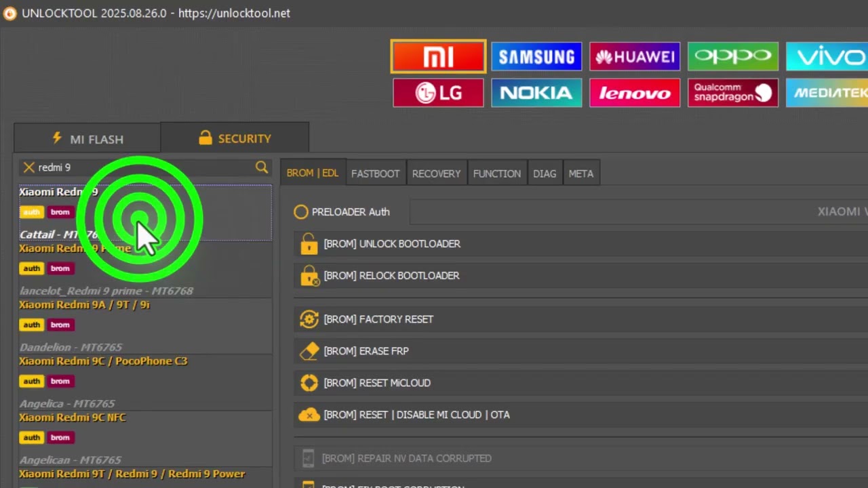
Task: Switch to the FASTBOOT tab
Action: [376, 174]
